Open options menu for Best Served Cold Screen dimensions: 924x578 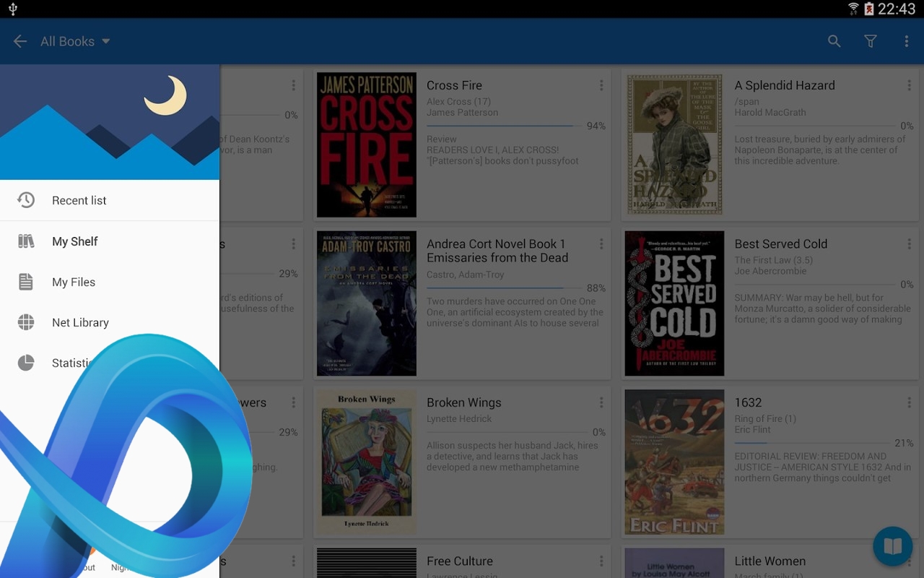pos(909,244)
